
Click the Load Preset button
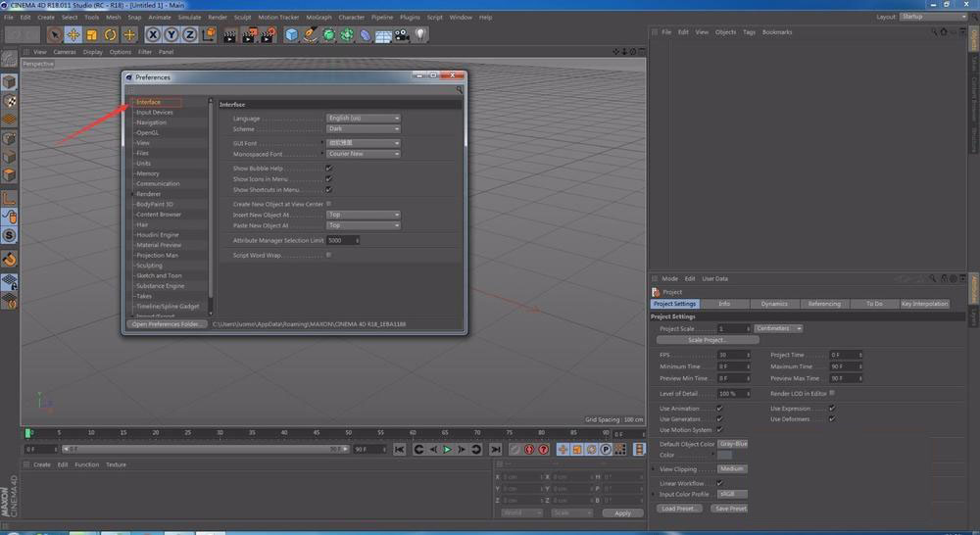coord(679,509)
